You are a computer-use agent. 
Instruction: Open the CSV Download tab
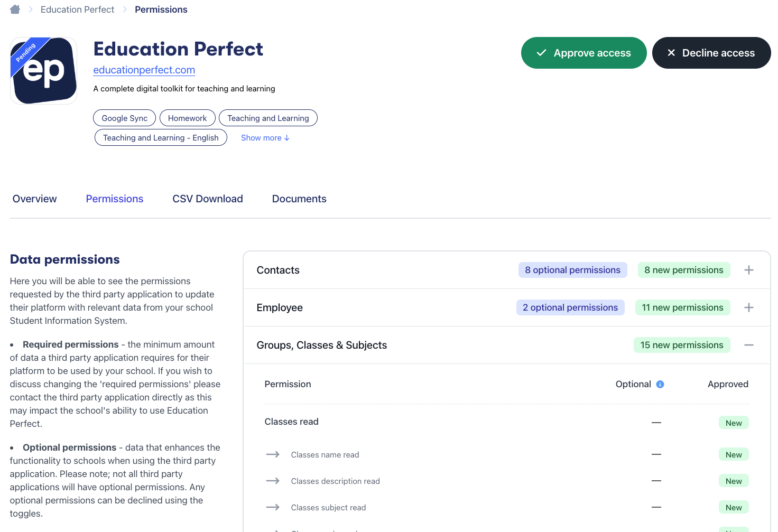point(208,199)
